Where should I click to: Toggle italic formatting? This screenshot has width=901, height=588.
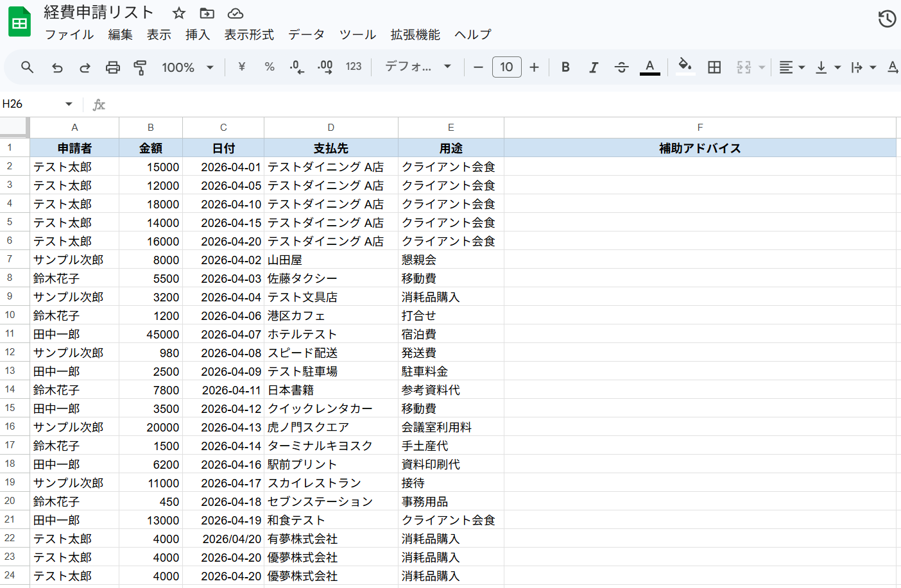click(594, 67)
